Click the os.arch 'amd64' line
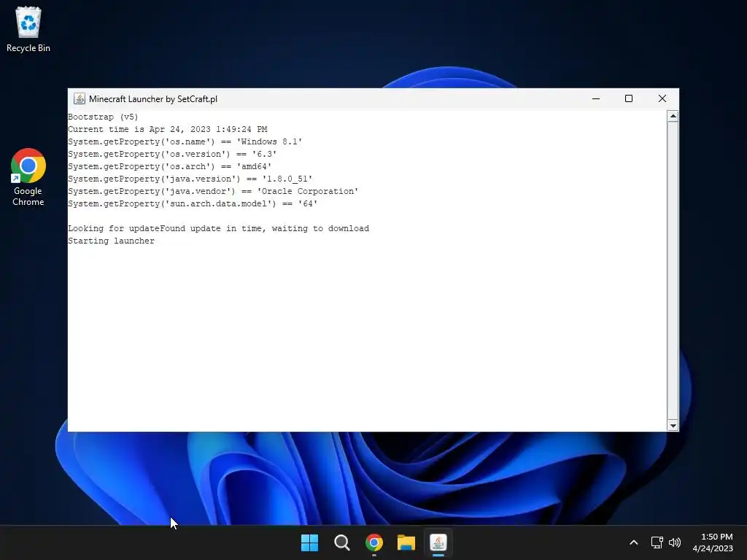Screen dimensions: 747x560 pos(169,167)
